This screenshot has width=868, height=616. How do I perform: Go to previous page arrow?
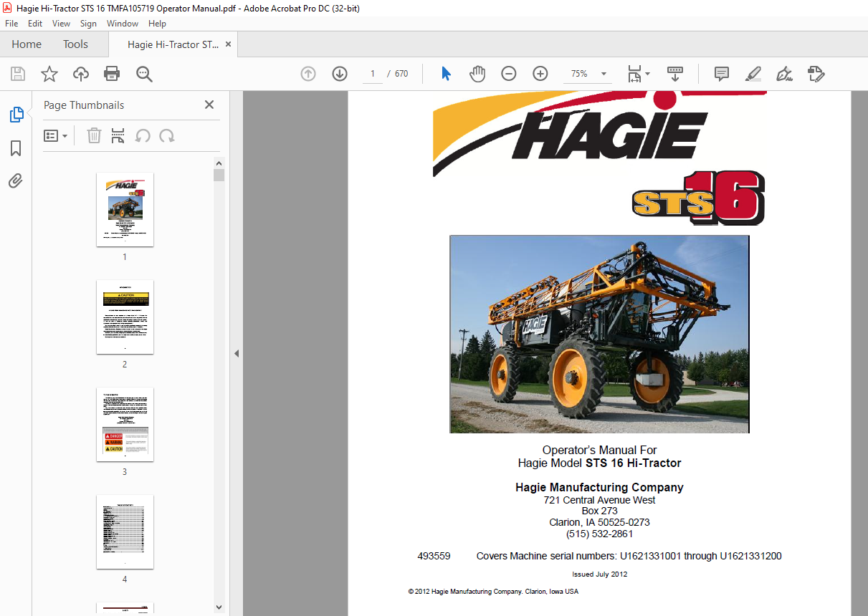coord(308,74)
